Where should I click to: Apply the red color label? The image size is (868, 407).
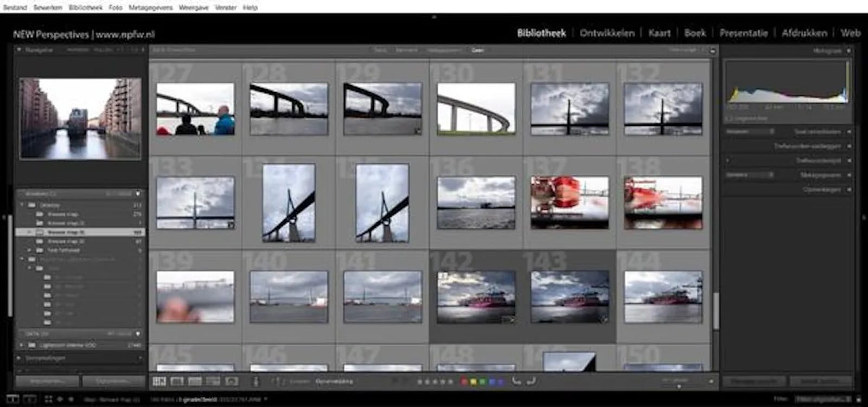pos(464,382)
